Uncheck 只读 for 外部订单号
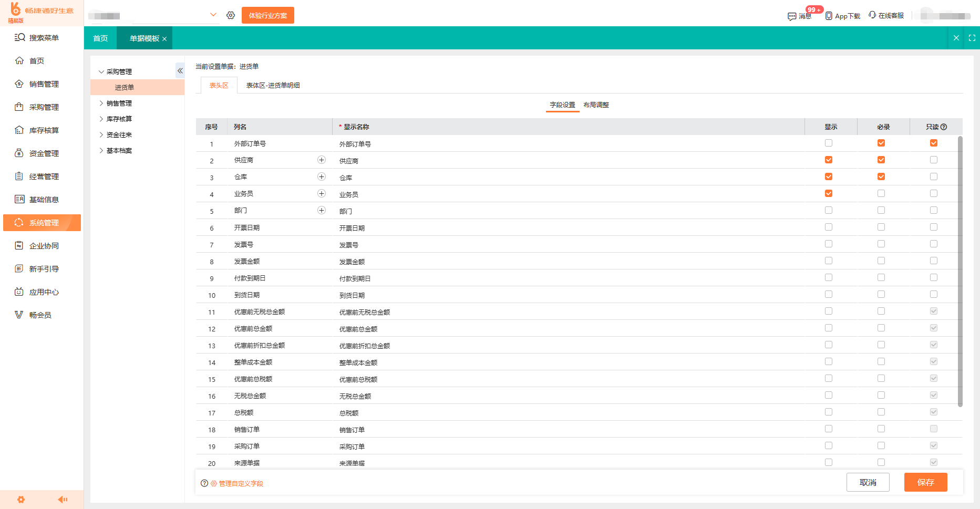Screen dimensions: 980x509 click(x=934, y=143)
